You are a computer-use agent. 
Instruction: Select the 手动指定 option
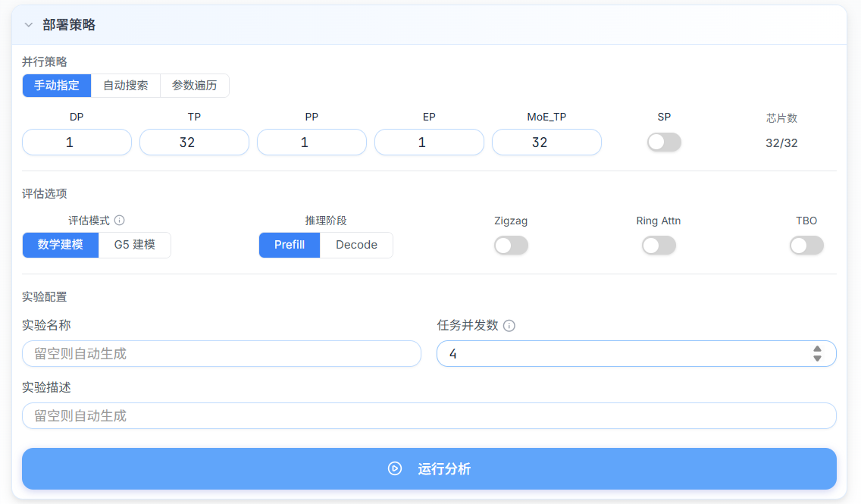point(56,86)
